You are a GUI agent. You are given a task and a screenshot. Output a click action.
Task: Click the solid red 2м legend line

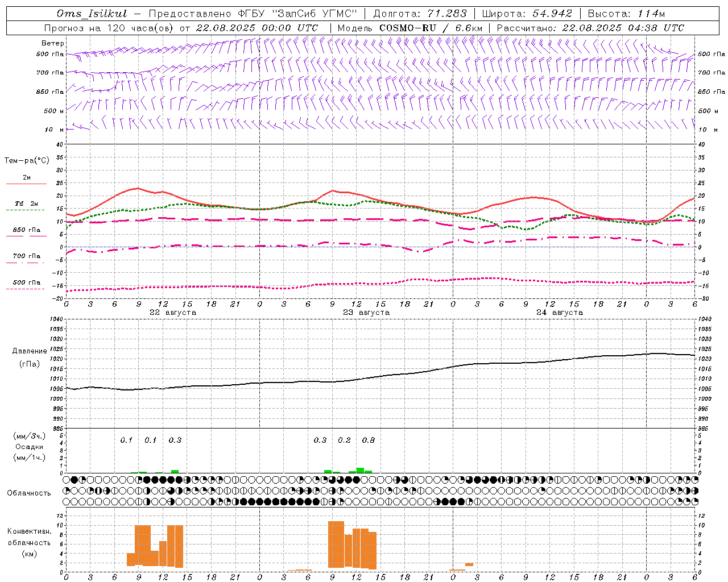pos(26,184)
